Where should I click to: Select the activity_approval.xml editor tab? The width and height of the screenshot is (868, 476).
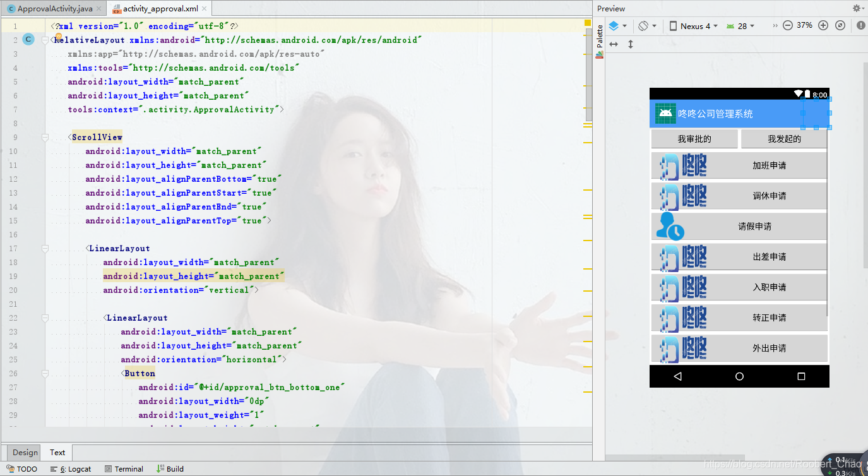(160, 9)
